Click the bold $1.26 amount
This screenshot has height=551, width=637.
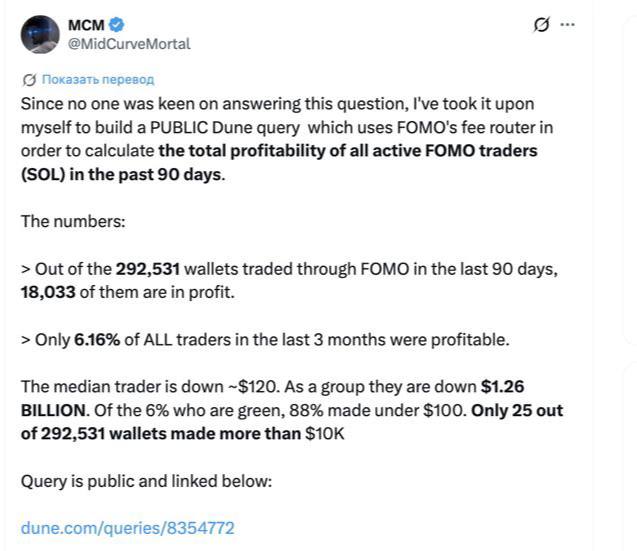click(503, 386)
